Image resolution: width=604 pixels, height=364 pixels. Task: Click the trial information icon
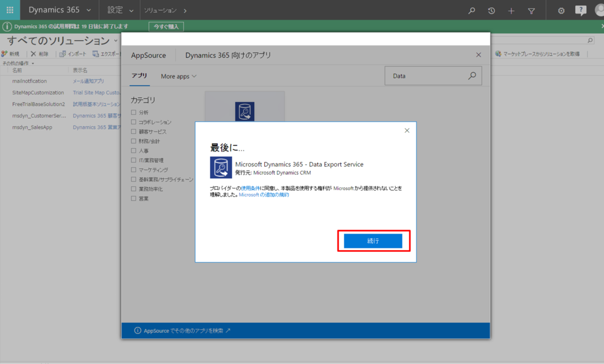(7, 27)
